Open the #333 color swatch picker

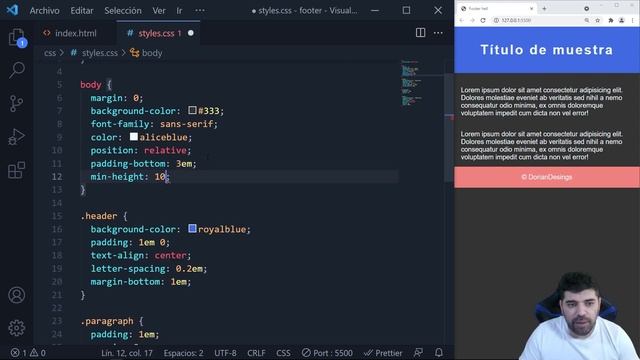tap(192, 110)
